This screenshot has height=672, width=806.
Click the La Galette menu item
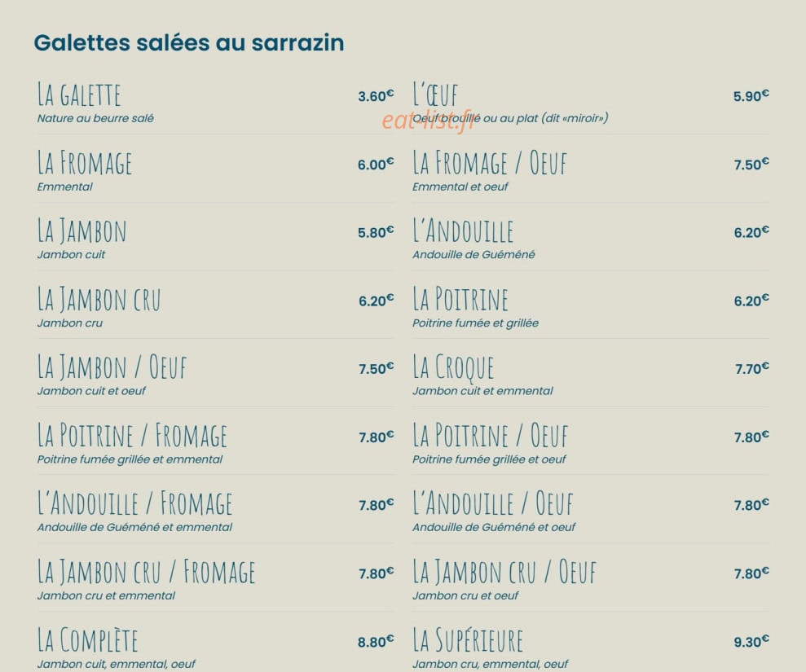(x=79, y=94)
